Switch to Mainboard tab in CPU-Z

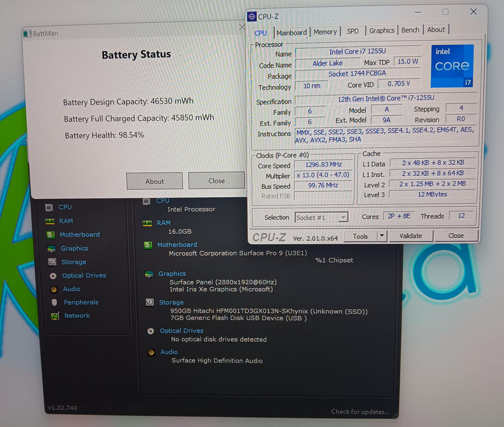coord(292,32)
